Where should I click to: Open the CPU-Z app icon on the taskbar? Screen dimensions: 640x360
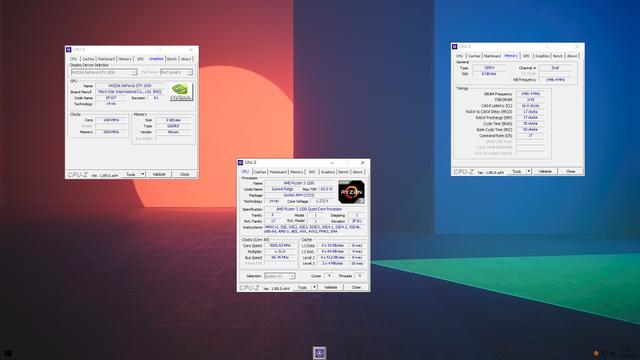coord(320,353)
